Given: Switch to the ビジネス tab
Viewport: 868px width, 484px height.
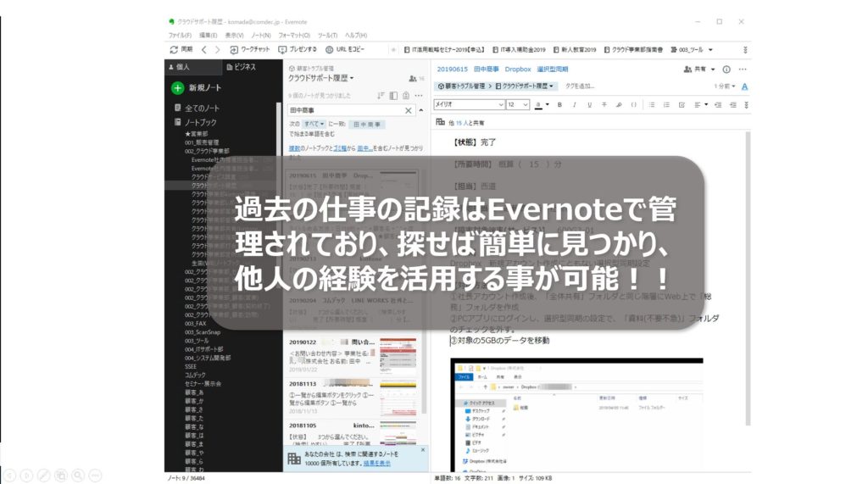Looking at the screenshot, I should tap(242, 66).
